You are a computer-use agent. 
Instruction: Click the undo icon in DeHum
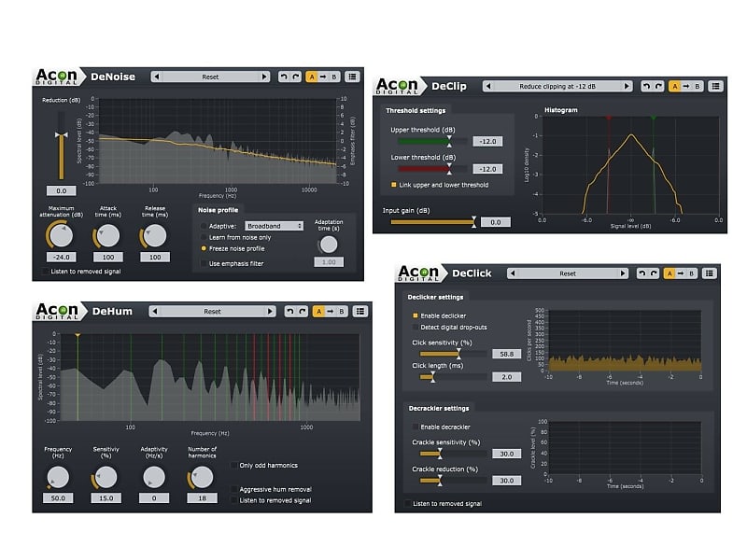pyautogui.click(x=290, y=313)
